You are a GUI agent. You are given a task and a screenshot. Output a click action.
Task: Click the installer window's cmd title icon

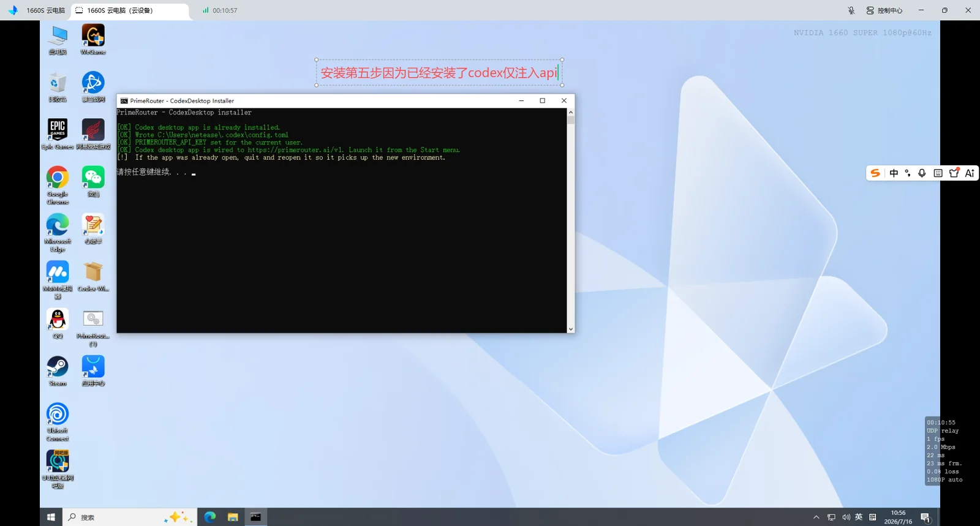pos(124,101)
